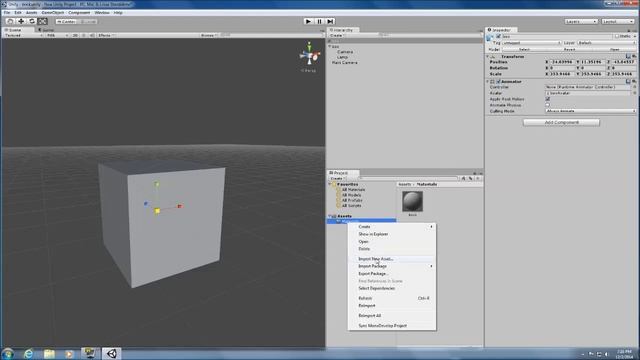The image size is (640, 360).
Task: Open the Layout dropdown
Action: [x=618, y=21]
